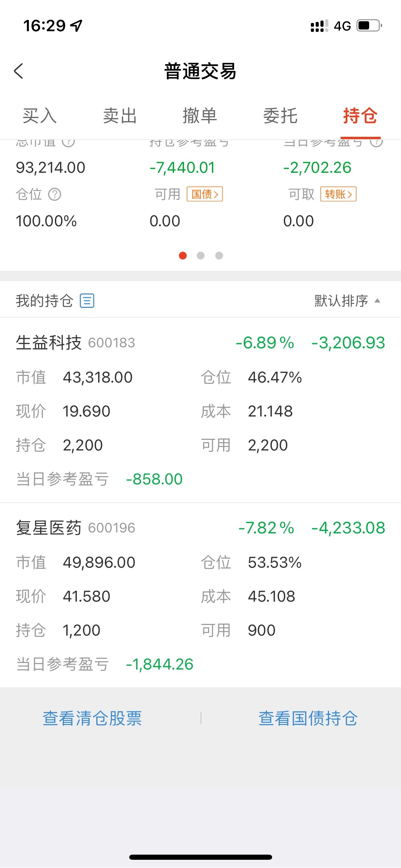Screen dimensions: 401x868
Task: Select the 持仓 tab
Action: point(361,116)
